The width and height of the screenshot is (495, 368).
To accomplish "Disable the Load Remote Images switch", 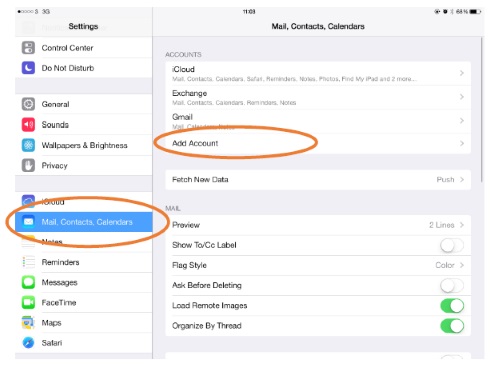I will (452, 306).
